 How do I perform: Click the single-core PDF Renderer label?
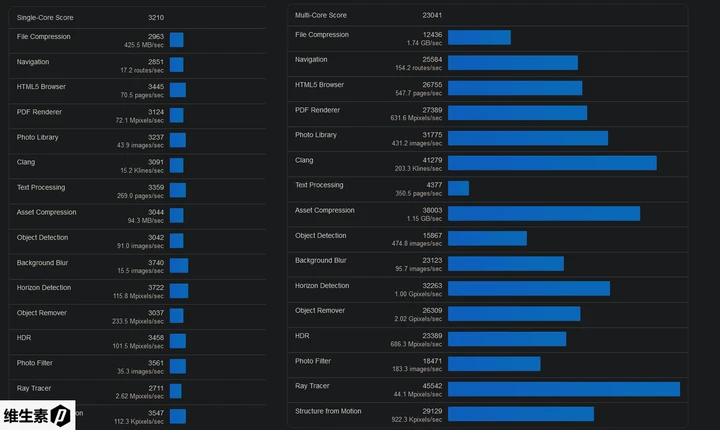click(38, 111)
